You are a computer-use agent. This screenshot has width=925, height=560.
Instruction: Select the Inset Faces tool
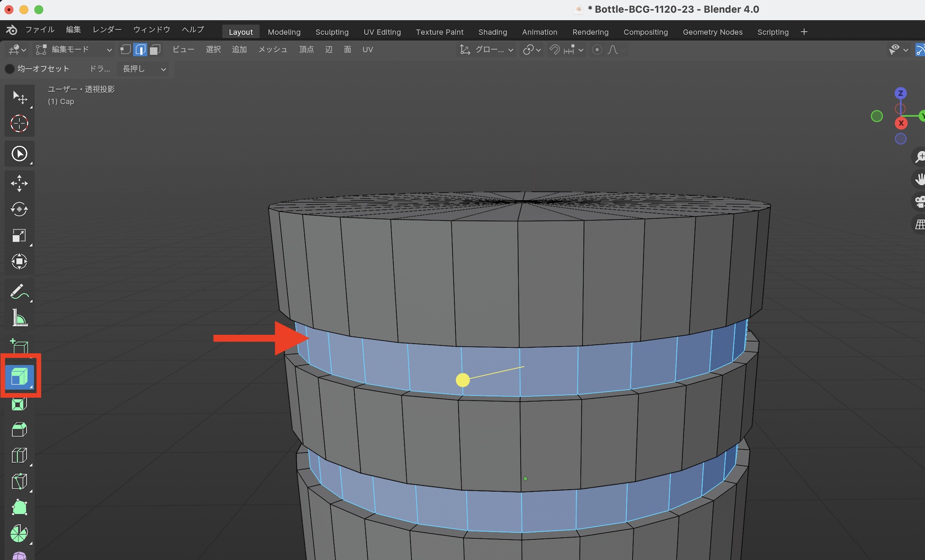point(19,404)
